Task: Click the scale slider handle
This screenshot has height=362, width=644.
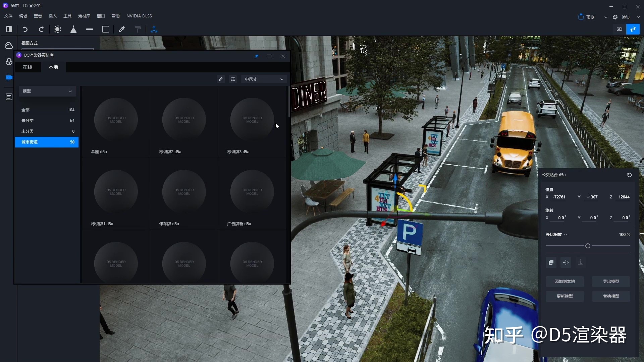Action: click(588, 246)
